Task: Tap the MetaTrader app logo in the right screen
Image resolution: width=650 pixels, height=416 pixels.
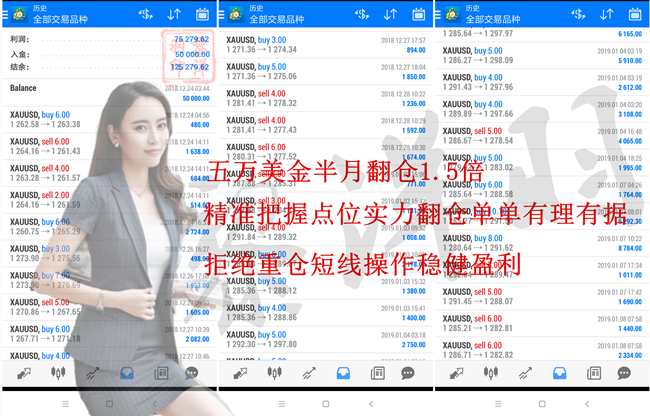Action: coord(453,15)
